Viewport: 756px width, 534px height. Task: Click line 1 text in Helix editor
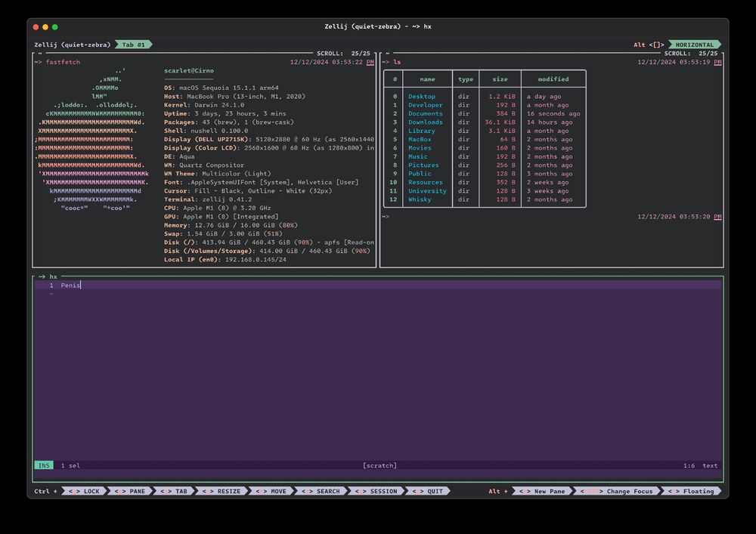click(70, 286)
